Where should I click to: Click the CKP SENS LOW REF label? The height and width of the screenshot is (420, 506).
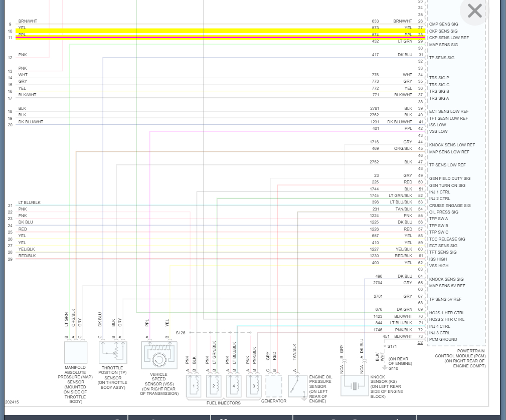[448, 38]
